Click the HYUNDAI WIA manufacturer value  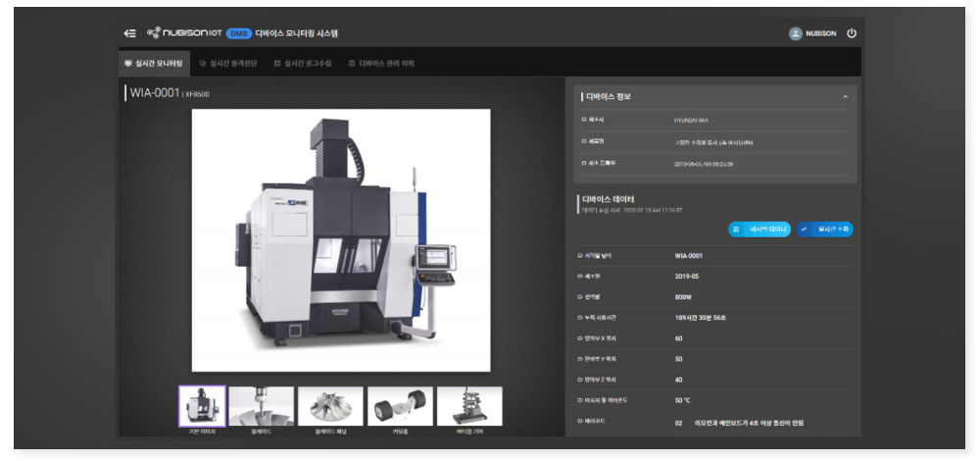point(691,120)
